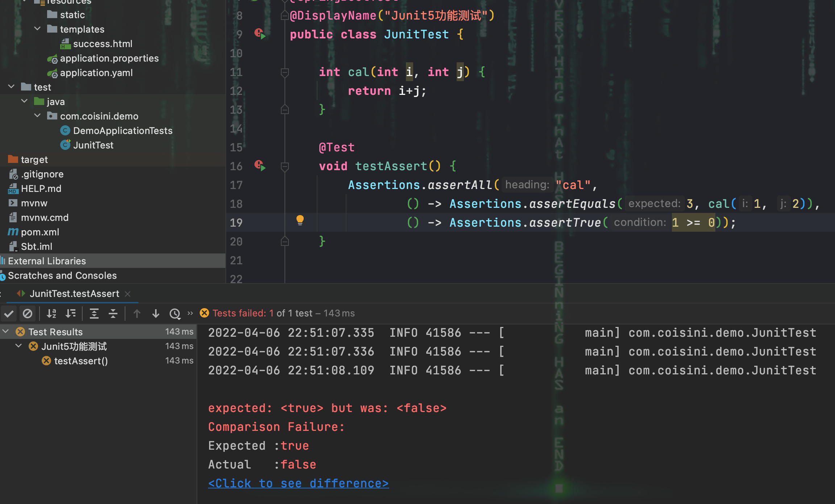Jump to next failed test arrow
This screenshot has width=835, height=504.
[156, 314]
